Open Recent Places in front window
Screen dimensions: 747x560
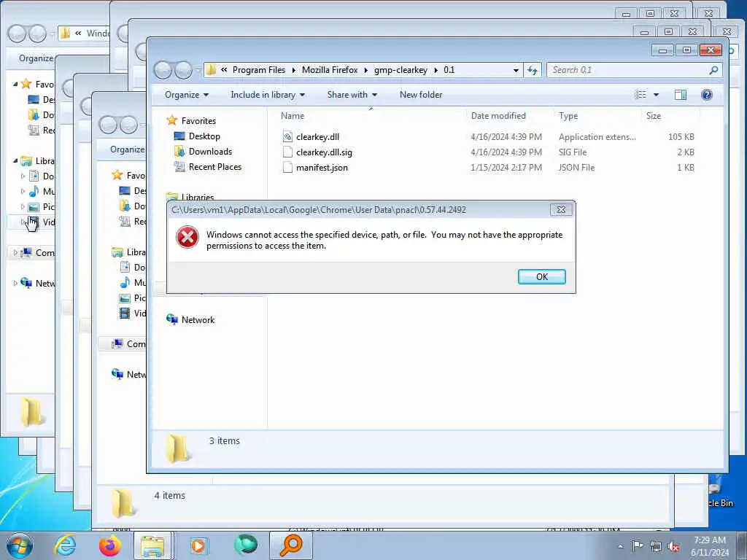point(215,167)
